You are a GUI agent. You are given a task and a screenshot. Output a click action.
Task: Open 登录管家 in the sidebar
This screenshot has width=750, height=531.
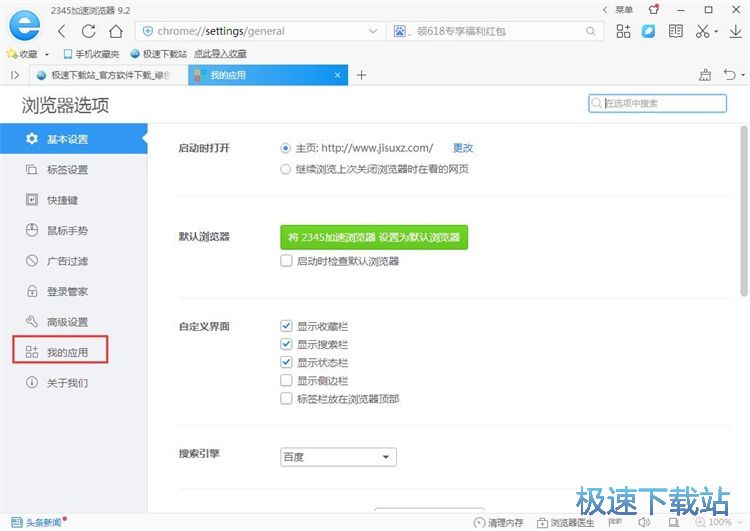point(74,291)
